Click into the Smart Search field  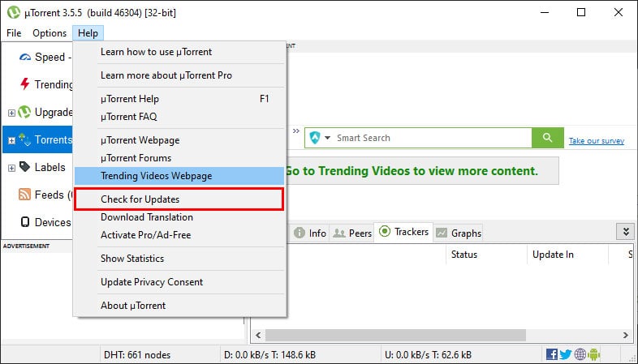pyautogui.click(x=432, y=138)
